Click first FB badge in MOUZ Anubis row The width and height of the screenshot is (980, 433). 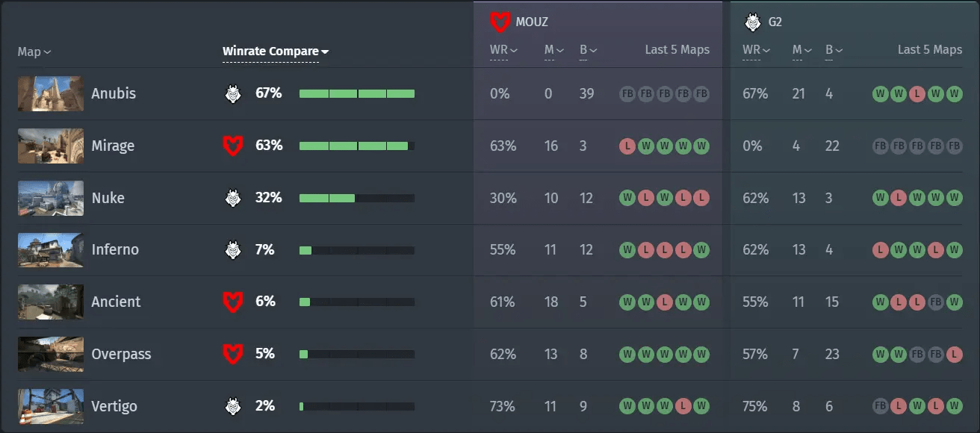pyautogui.click(x=627, y=94)
